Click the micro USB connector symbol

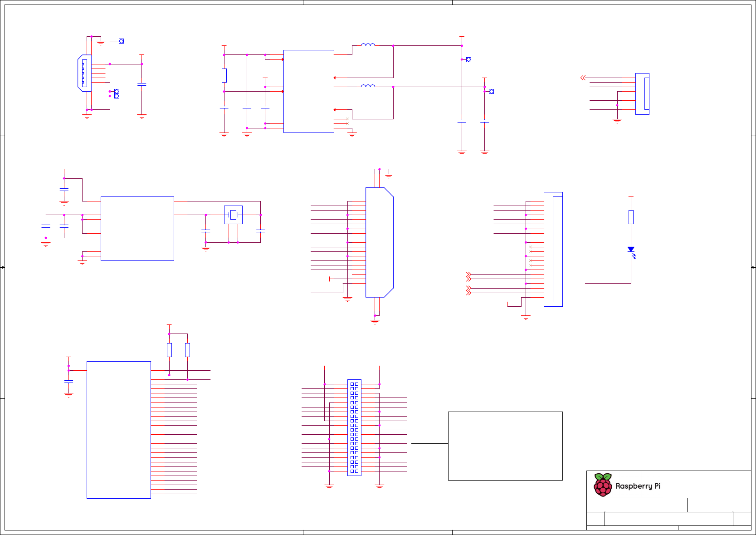pos(84,73)
